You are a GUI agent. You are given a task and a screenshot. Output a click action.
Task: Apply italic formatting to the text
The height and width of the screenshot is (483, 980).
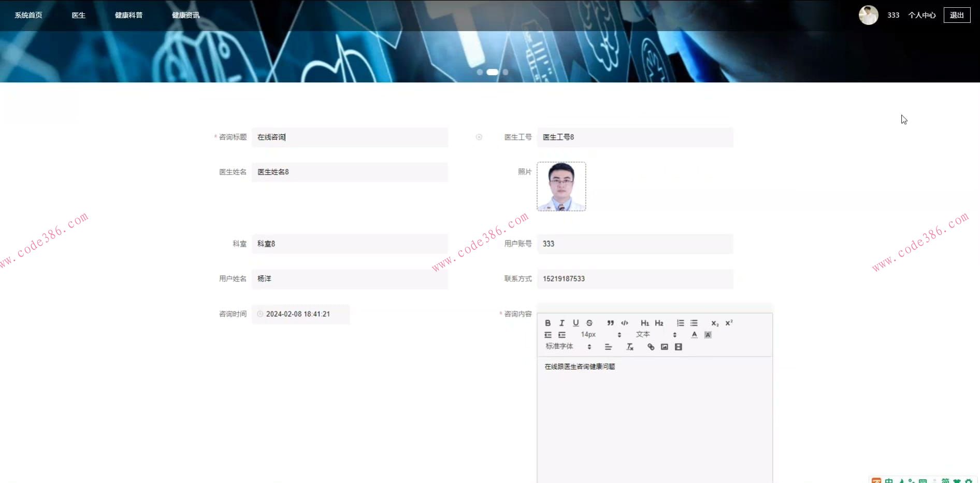[x=561, y=323]
